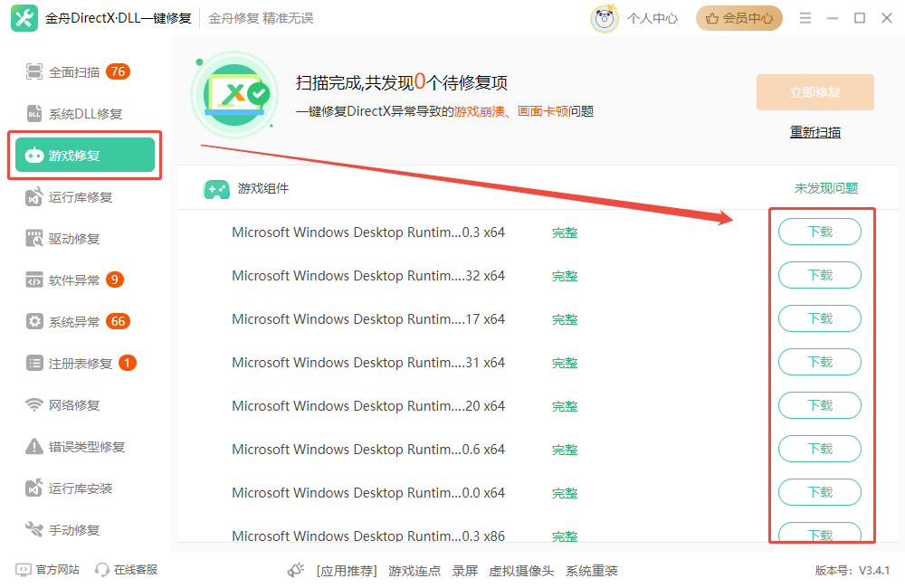905x588 pixels.
Task: Click the 会员中心 thumbs-up icon
Action: pyautogui.click(x=712, y=18)
